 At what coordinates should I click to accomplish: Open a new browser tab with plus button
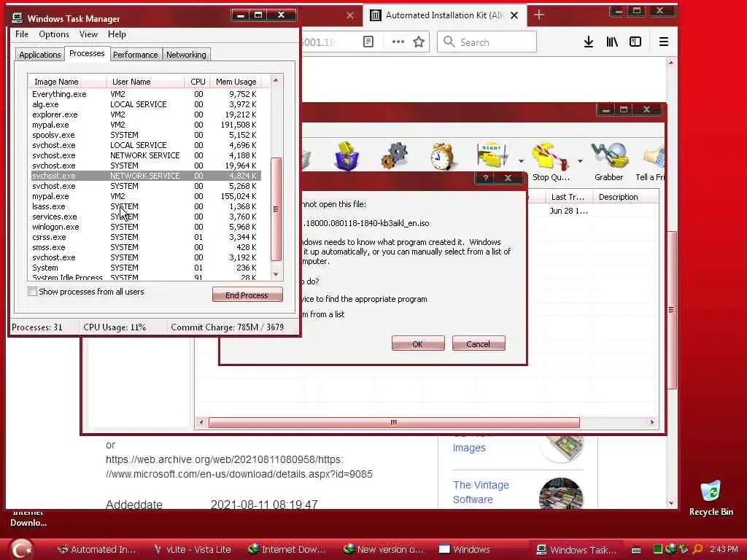coord(539,15)
